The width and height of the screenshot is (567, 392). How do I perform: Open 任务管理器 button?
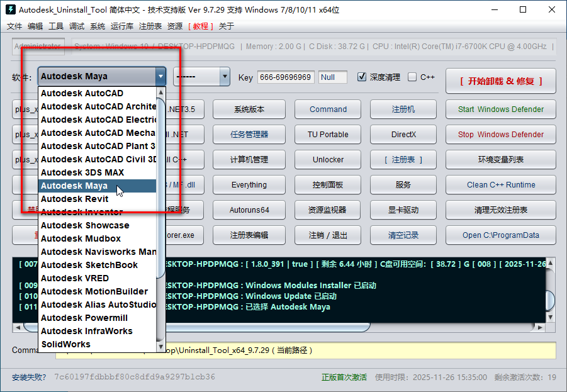[x=249, y=135]
